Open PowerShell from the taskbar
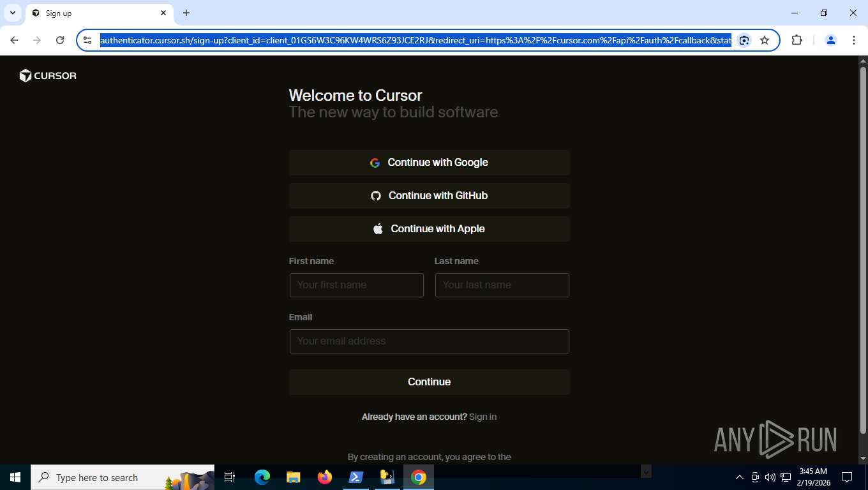Screen dimensions: 868x490 (x=356, y=477)
